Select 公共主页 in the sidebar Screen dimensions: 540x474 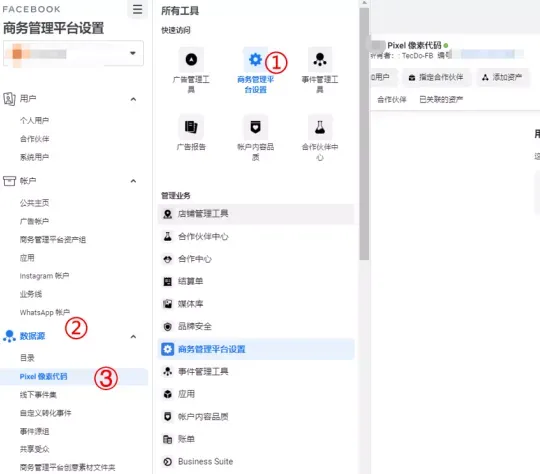pos(34,203)
